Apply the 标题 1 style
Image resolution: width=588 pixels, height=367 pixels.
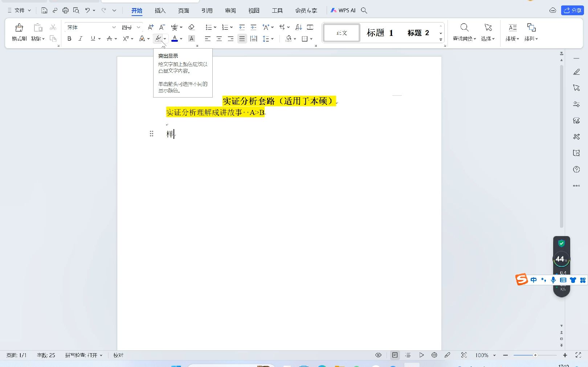pyautogui.click(x=380, y=33)
